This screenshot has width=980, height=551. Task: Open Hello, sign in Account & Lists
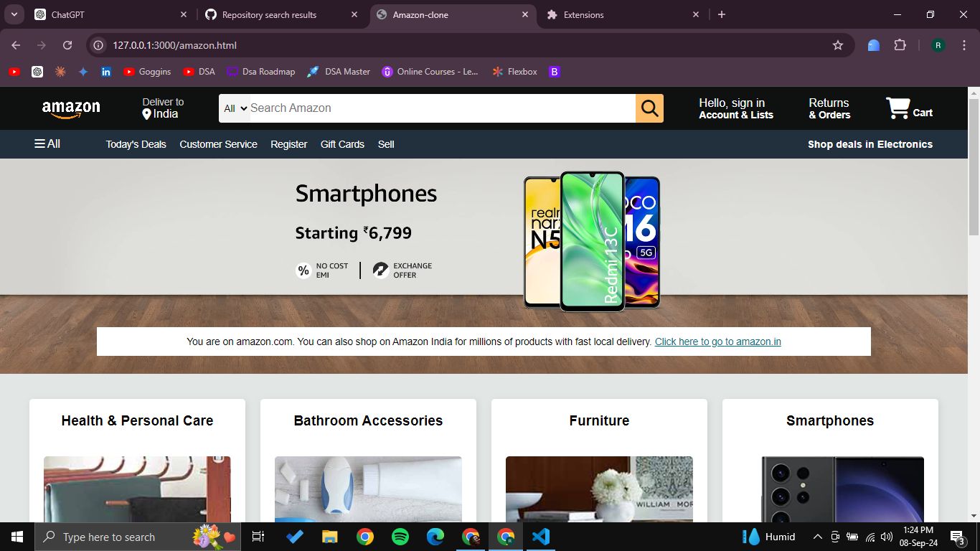[x=735, y=108]
